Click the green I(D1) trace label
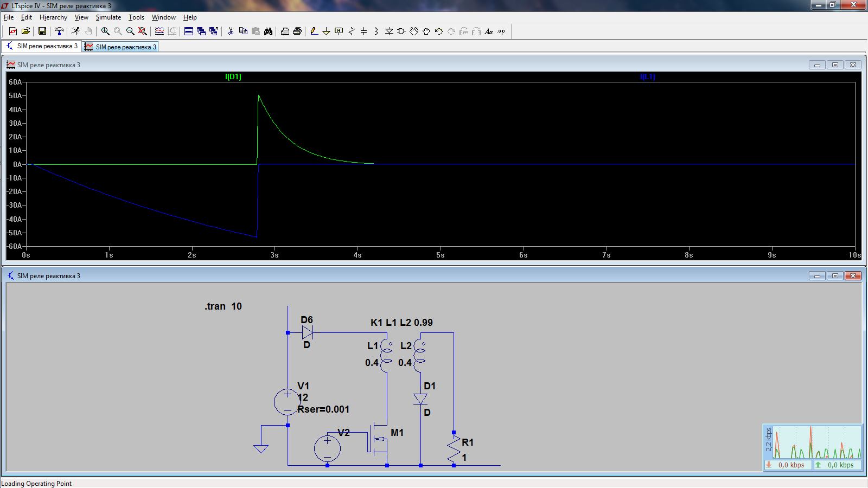This screenshot has width=868, height=488. coord(233,77)
